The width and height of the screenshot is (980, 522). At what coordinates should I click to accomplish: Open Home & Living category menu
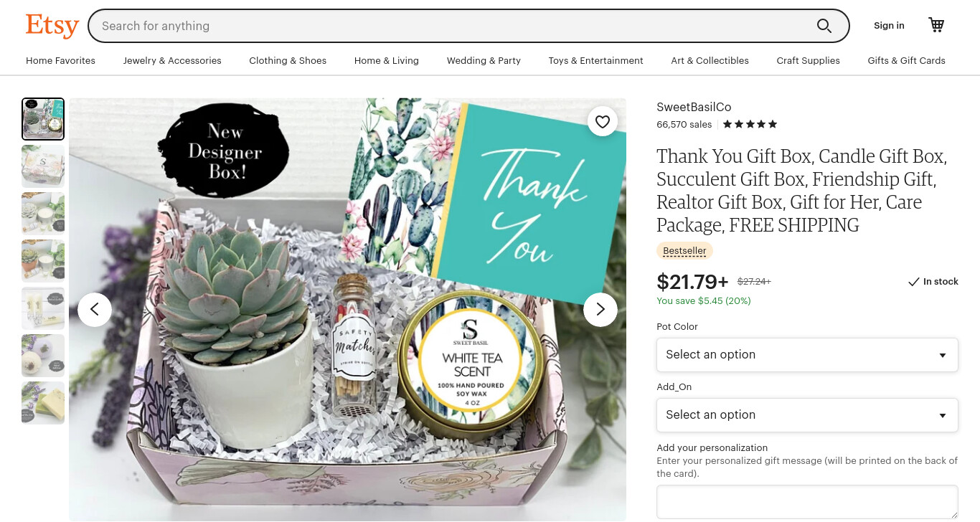point(387,61)
